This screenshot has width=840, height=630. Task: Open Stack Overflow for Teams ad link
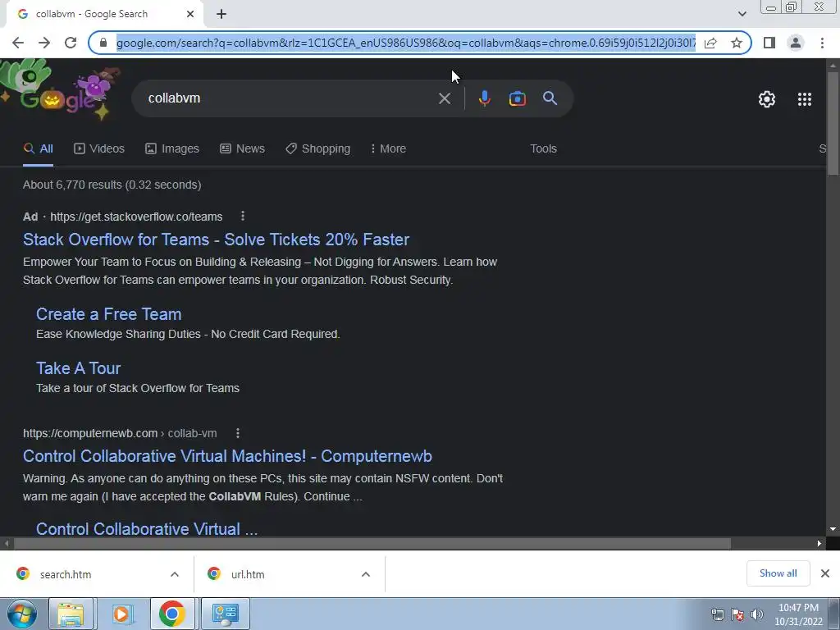(x=216, y=240)
